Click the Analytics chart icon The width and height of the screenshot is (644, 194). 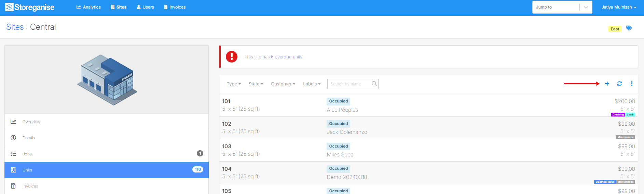coord(79,7)
